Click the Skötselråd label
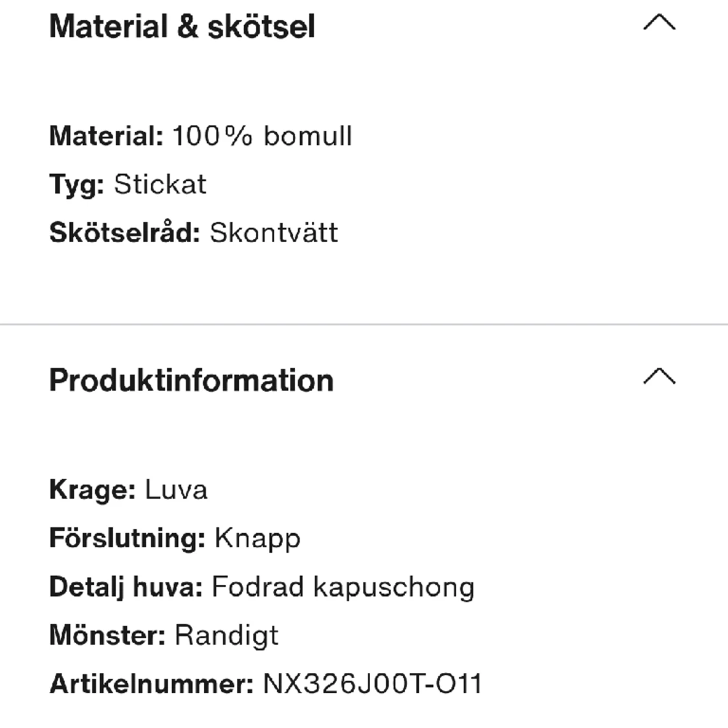Screen dimensions: 728x728 tap(125, 233)
